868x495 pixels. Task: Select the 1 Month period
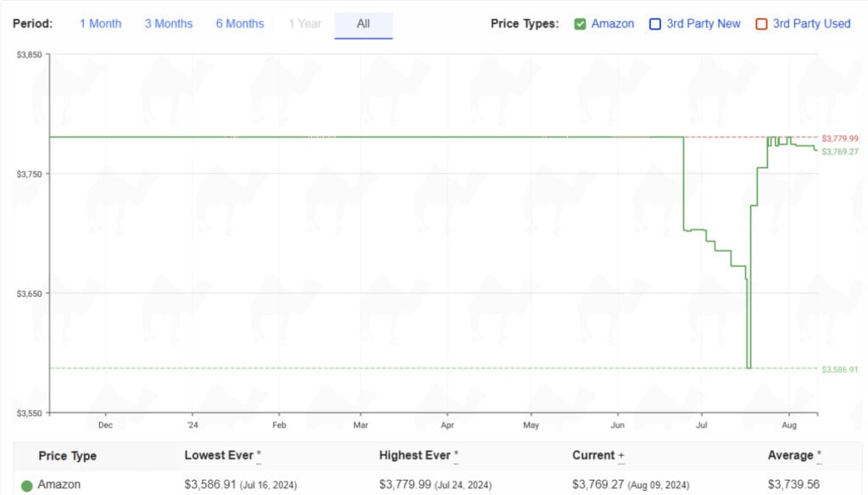tap(100, 24)
